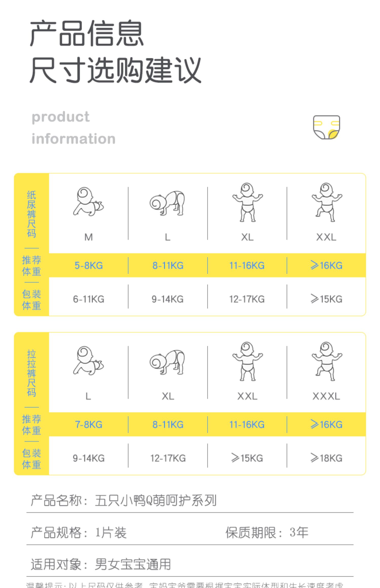Tap the 保质期限 3年 shelf life text
This screenshot has width=380, height=588.
[x=267, y=532]
